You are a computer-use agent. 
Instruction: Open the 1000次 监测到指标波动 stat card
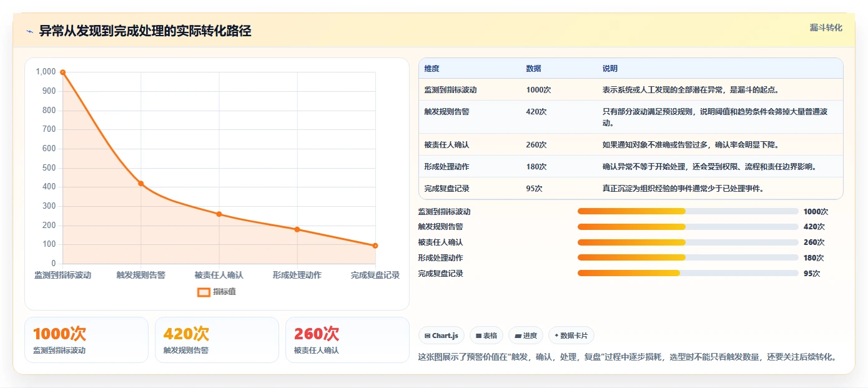(87, 340)
